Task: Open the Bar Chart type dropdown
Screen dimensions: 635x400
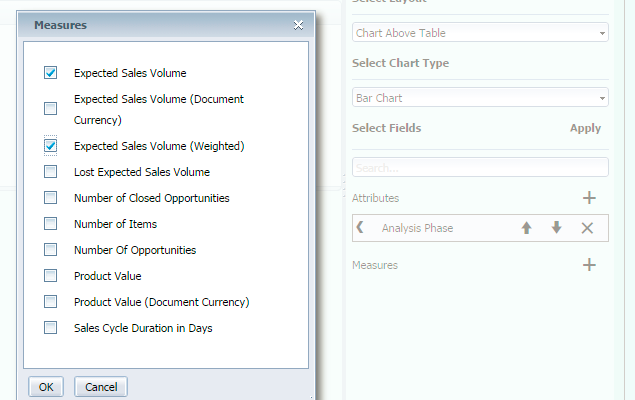Action: point(480,98)
